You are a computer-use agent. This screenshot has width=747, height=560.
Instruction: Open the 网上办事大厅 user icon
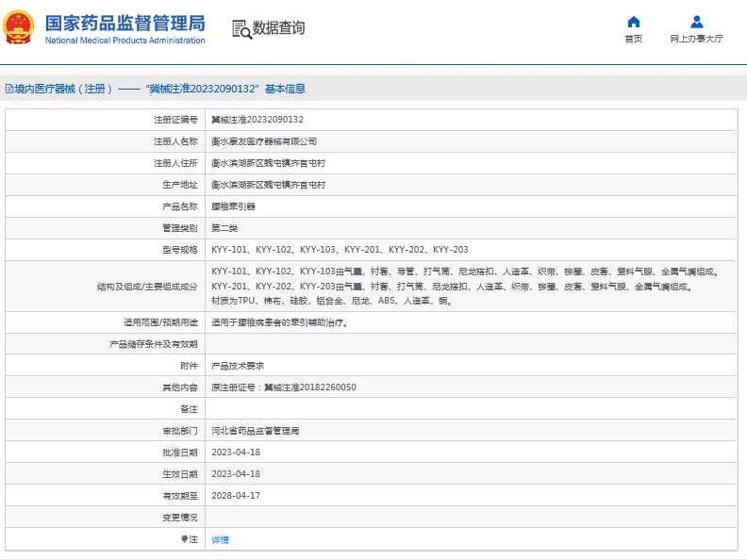(x=696, y=22)
